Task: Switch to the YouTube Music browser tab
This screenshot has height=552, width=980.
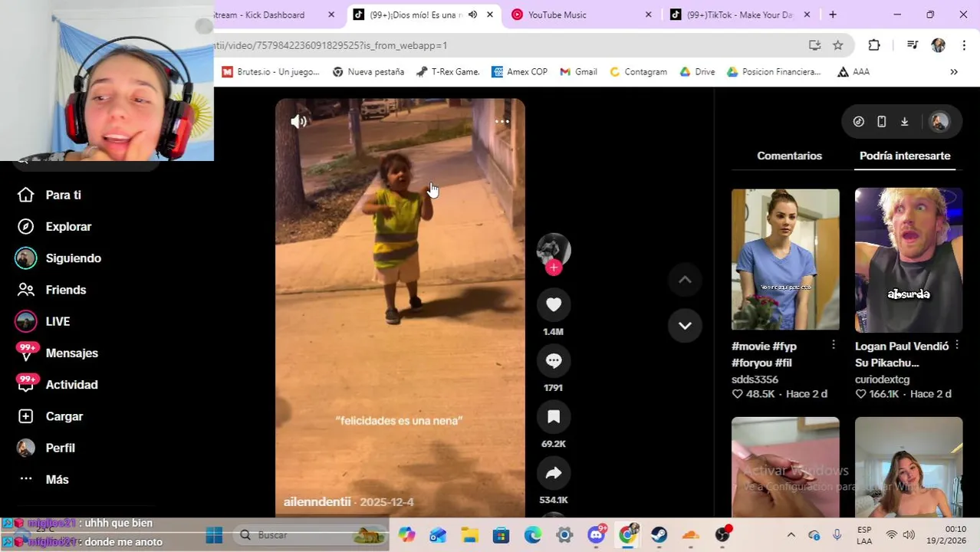Action: pyautogui.click(x=580, y=15)
